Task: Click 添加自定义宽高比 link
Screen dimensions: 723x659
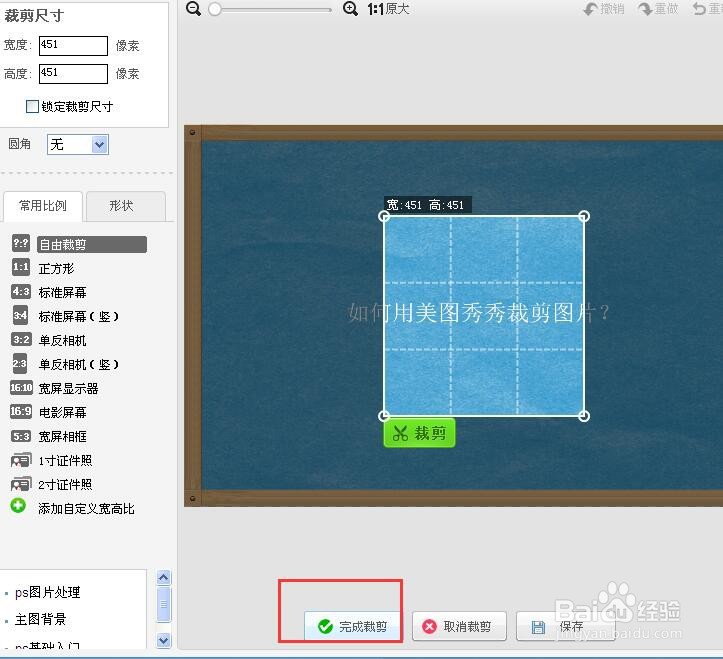Action: coord(86,508)
